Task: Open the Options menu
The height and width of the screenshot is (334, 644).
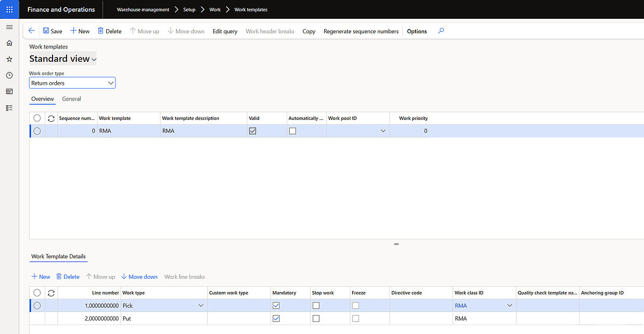Action: (x=416, y=31)
